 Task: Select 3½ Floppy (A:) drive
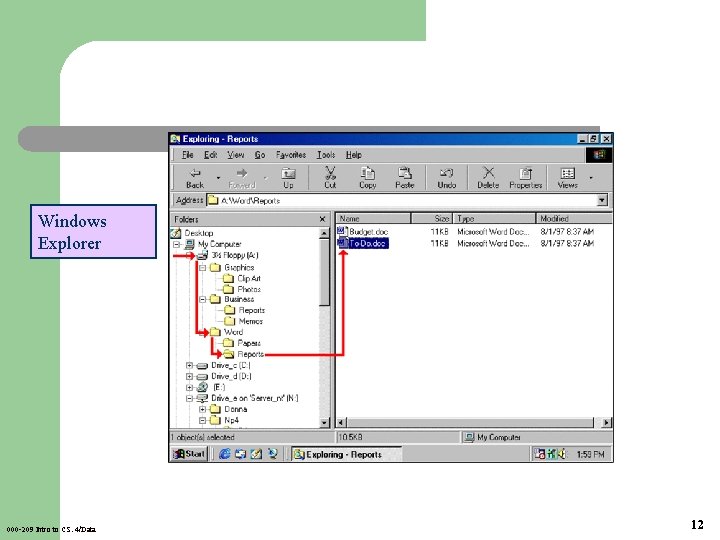(x=235, y=255)
